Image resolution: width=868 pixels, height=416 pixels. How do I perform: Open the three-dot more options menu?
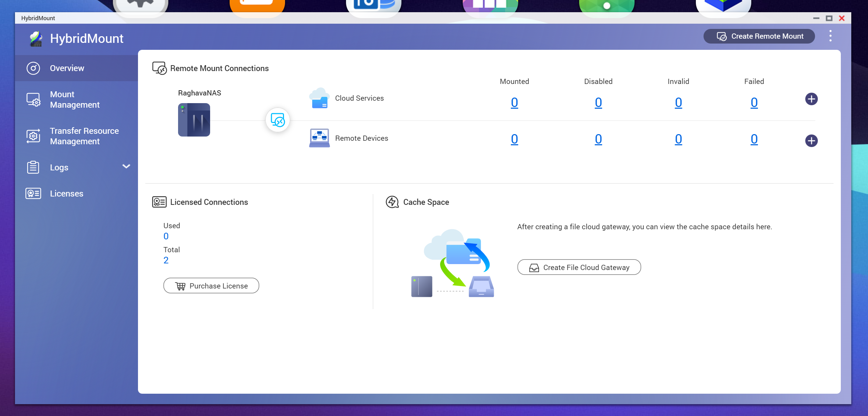(x=830, y=36)
